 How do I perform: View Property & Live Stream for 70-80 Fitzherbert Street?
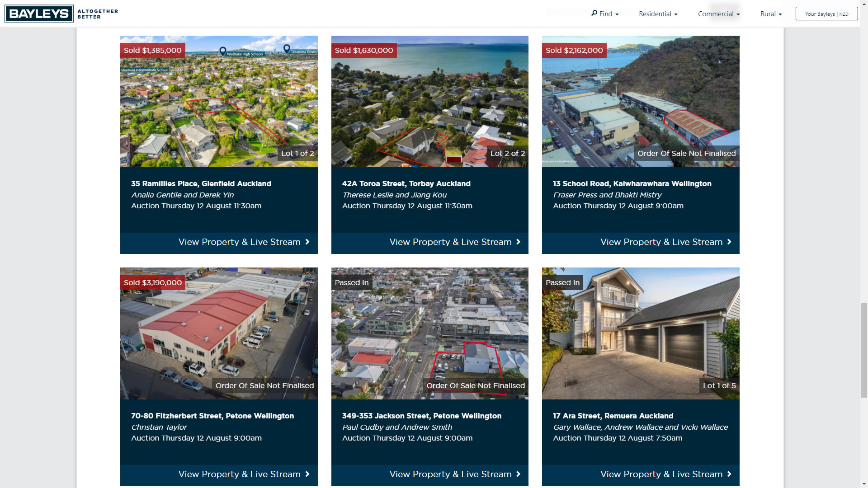point(239,474)
